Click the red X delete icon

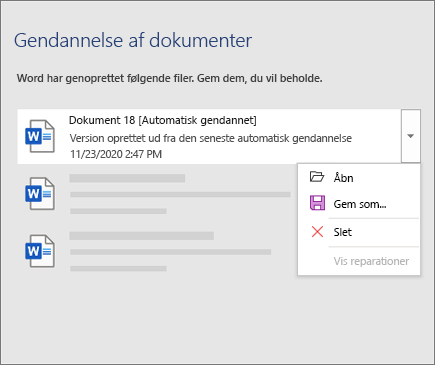[x=317, y=232]
